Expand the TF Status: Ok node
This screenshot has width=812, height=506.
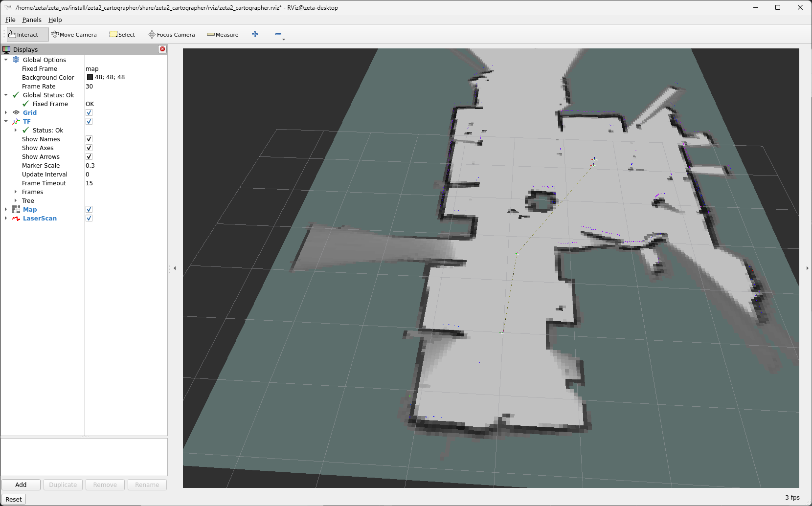coord(16,130)
